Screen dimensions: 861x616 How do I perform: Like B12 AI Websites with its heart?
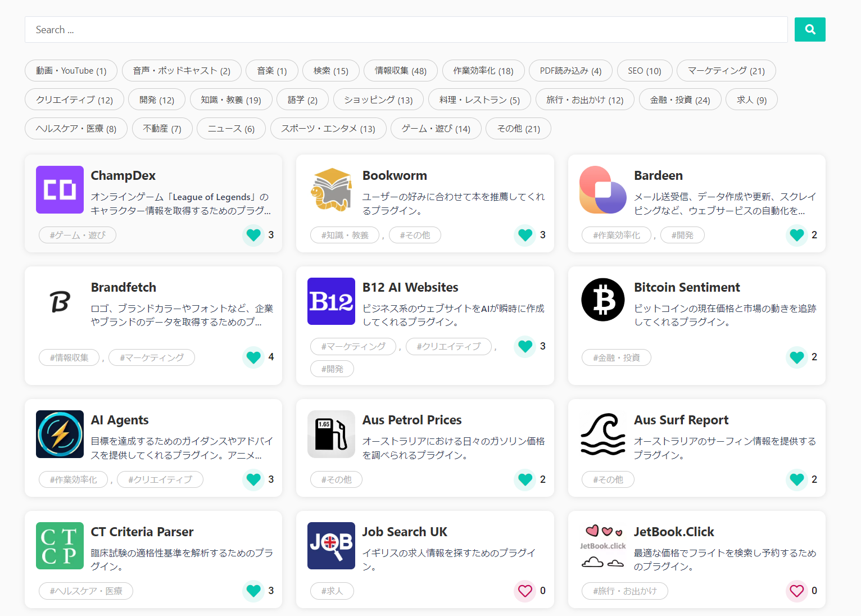(525, 346)
